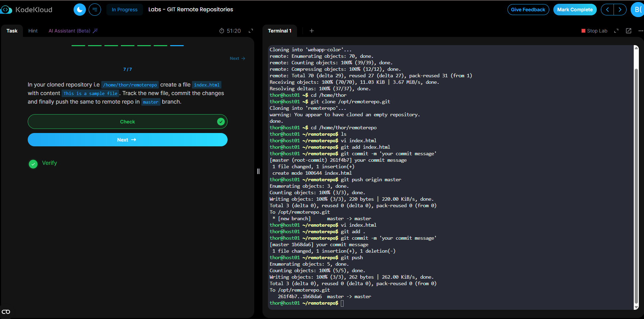
Task: Open terminal in a new window
Action: 629,31
